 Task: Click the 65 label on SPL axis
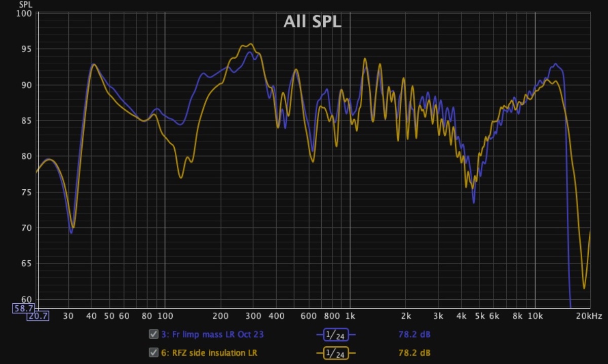27,264
